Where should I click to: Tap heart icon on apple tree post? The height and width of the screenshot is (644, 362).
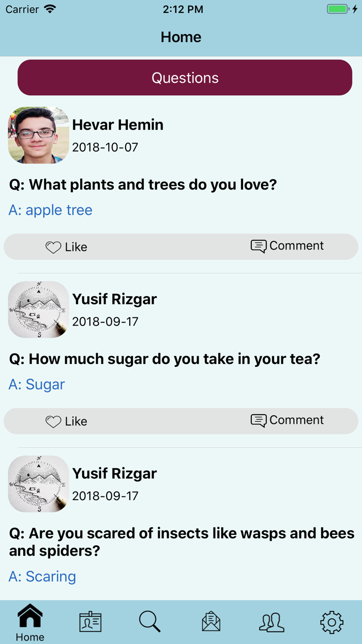[53, 247]
